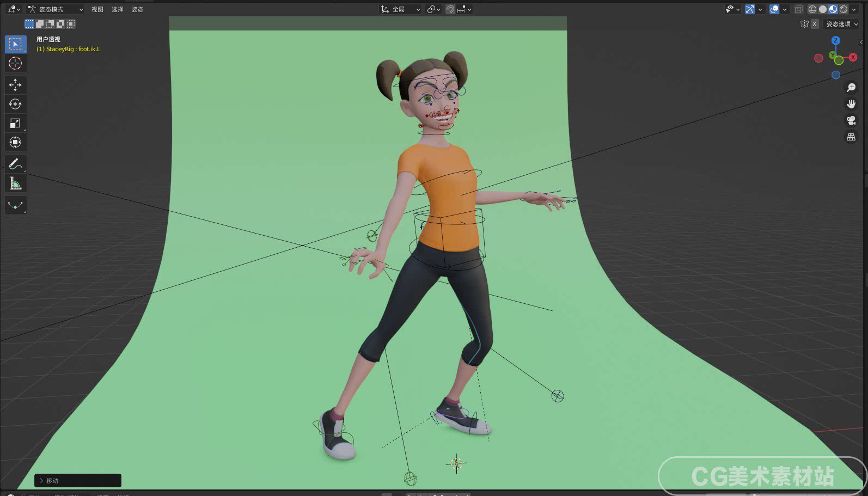Expand the 移动 operator panel
This screenshot has height=496, width=868.
click(x=78, y=480)
